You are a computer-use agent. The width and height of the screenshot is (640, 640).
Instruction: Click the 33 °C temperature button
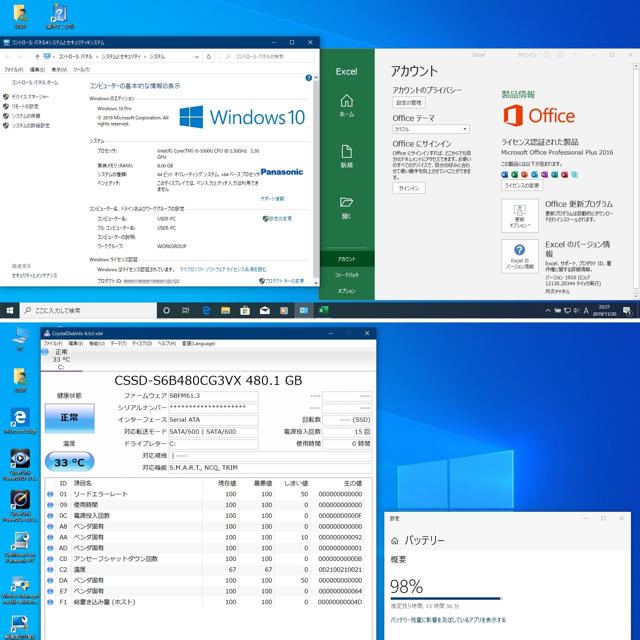coord(69,462)
